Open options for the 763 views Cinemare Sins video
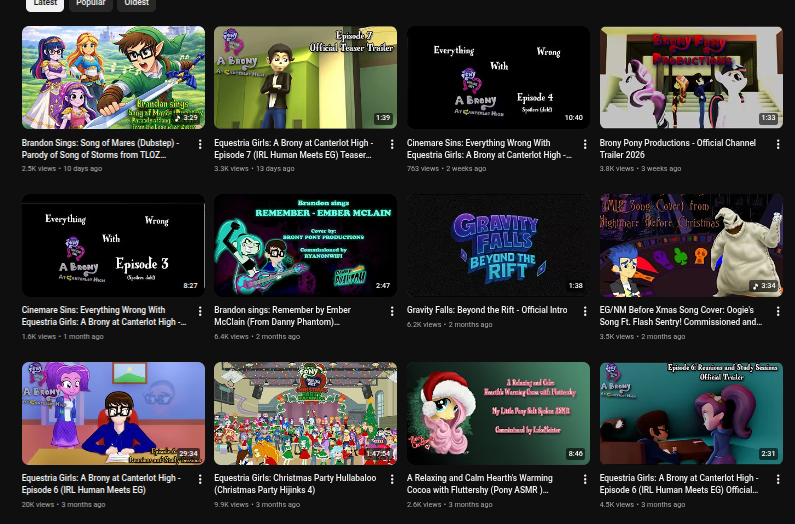This screenshot has height=524, width=795. 585,145
